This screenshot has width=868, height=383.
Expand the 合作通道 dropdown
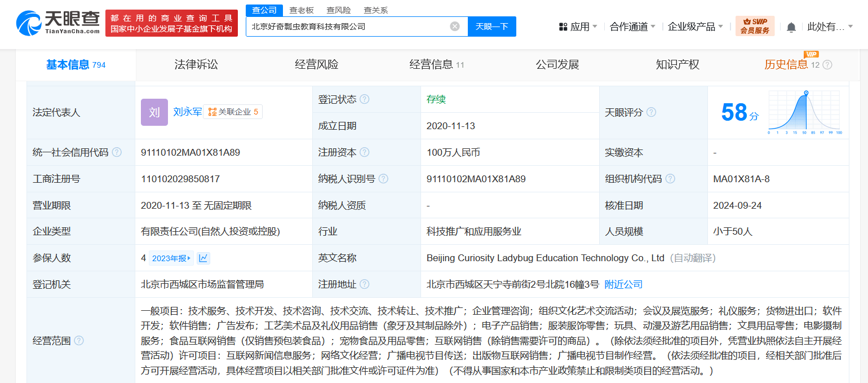click(x=632, y=27)
